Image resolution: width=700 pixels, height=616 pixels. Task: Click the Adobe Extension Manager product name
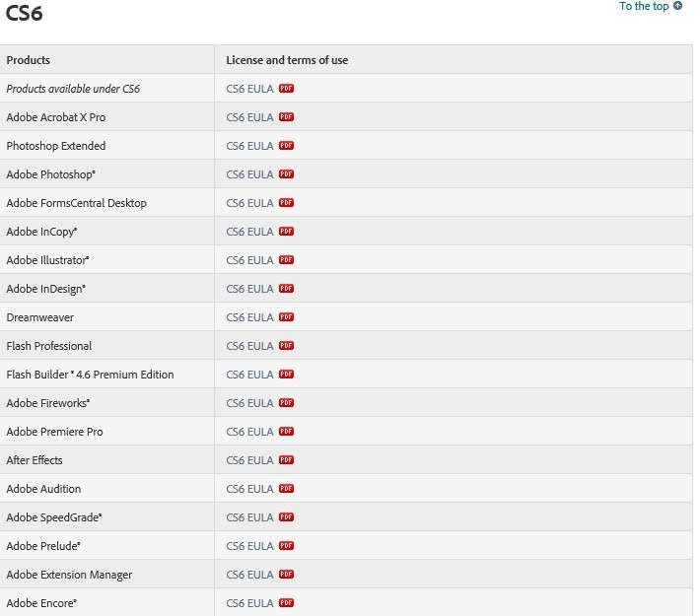[x=69, y=575]
